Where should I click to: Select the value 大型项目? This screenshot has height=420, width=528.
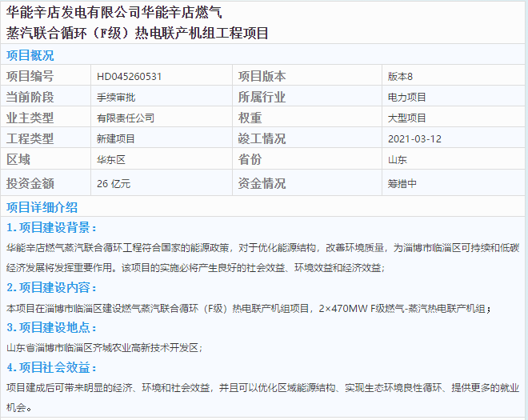(407, 118)
